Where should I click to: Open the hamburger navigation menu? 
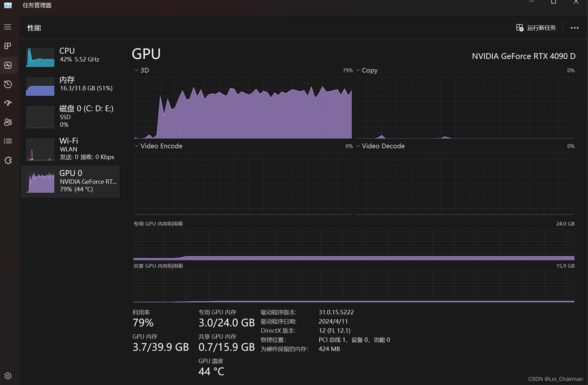8,27
